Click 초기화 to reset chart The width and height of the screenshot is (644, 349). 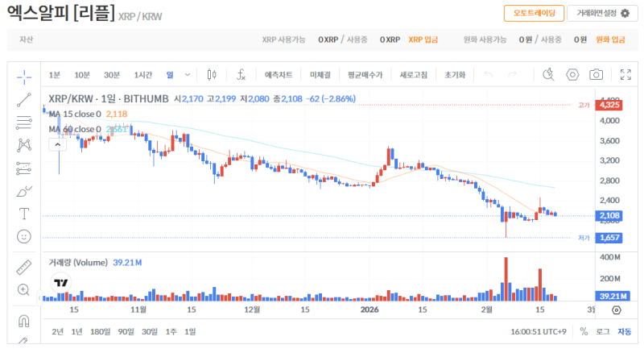tap(455, 75)
